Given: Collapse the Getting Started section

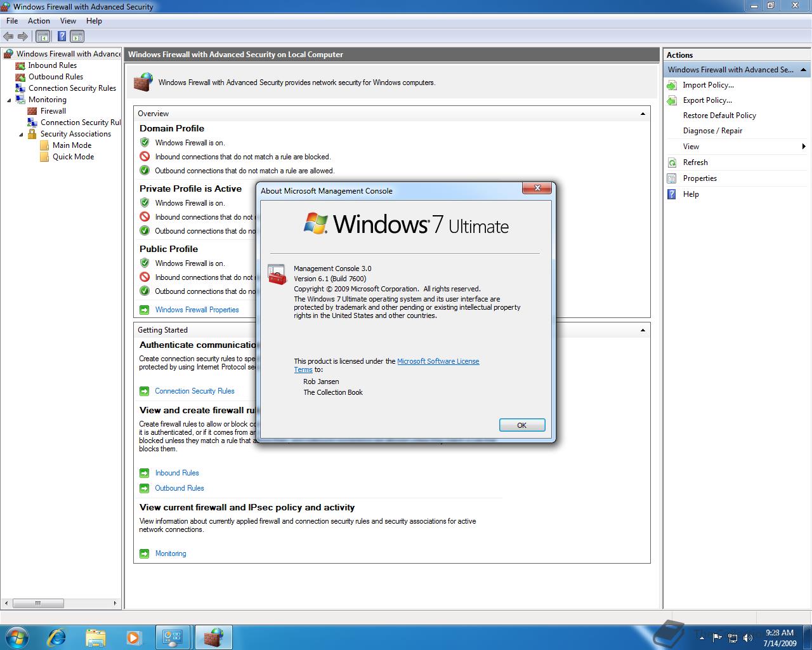Looking at the screenshot, I should coord(643,330).
